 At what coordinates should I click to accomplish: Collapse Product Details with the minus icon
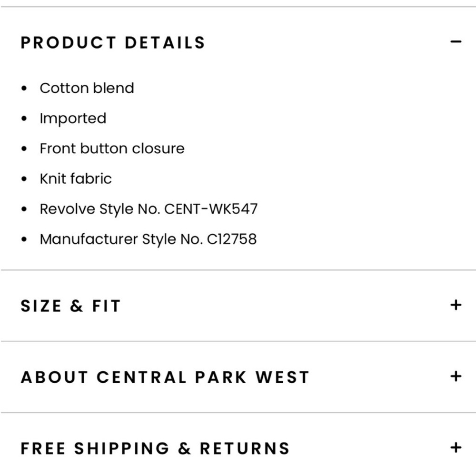456,42
